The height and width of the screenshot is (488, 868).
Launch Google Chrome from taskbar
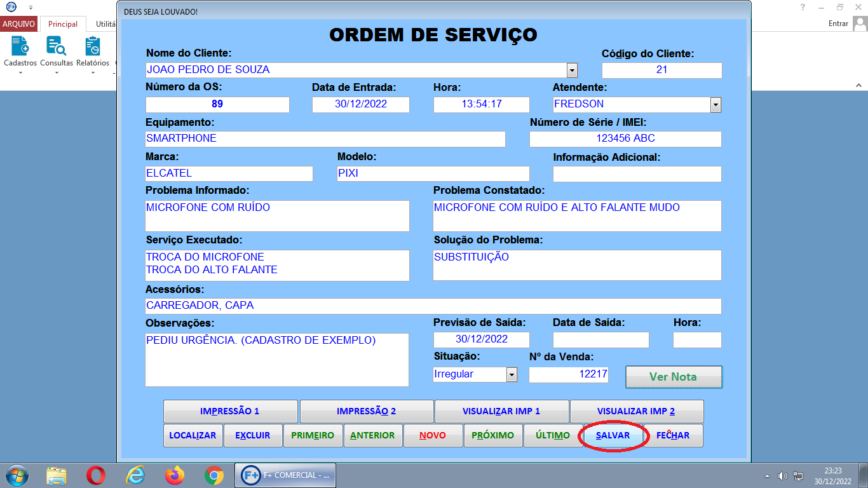[214, 475]
